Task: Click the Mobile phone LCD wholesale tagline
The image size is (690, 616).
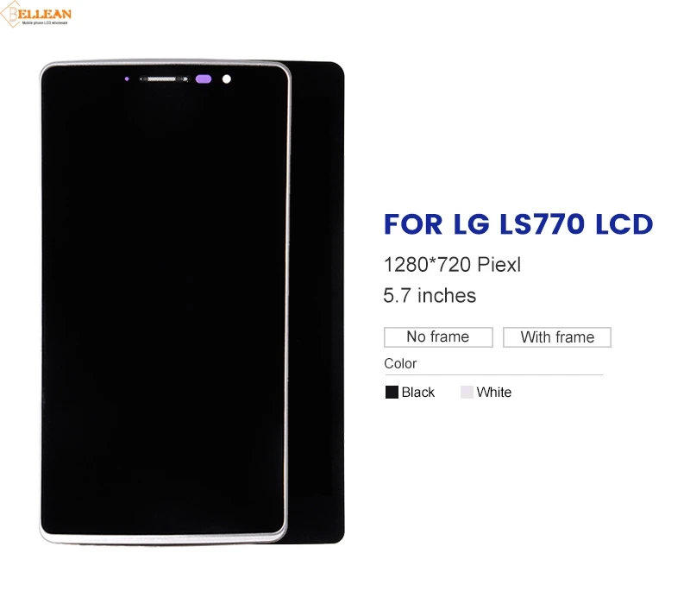Action: (x=45, y=22)
